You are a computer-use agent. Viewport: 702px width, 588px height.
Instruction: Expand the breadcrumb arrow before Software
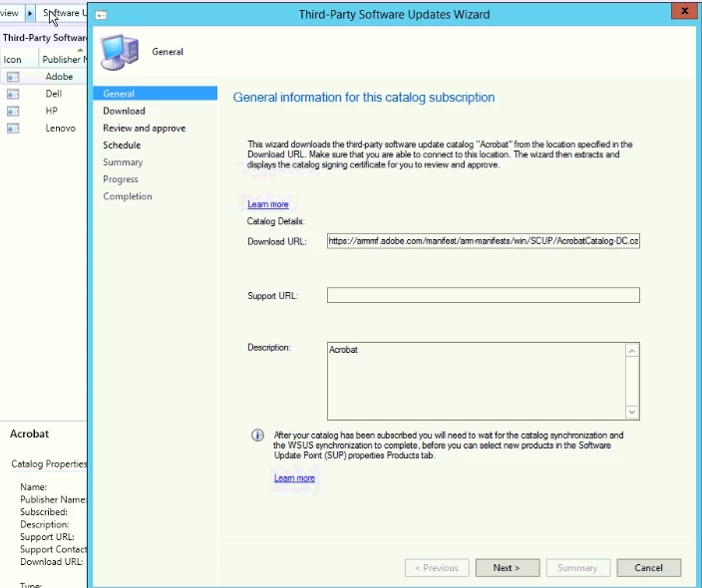pyautogui.click(x=30, y=13)
